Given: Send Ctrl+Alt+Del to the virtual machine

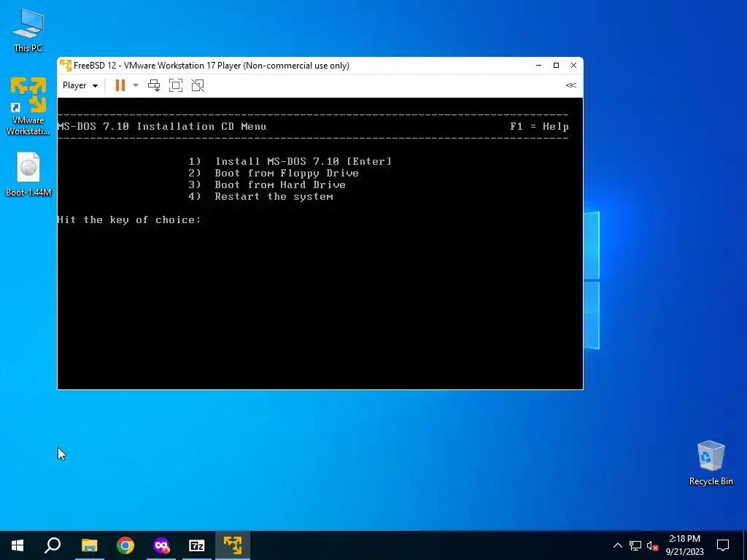Looking at the screenshot, I should (x=154, y=85).
